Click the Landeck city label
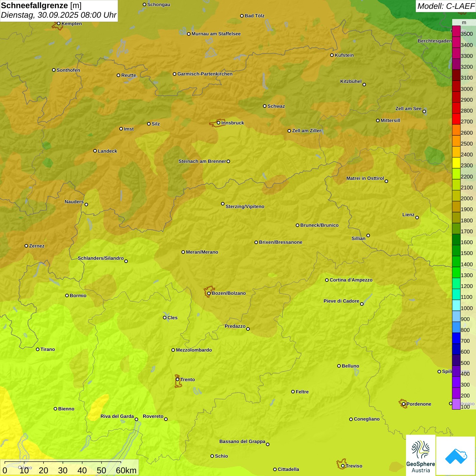This screenshot has width=476, height=476. point(107,151)
